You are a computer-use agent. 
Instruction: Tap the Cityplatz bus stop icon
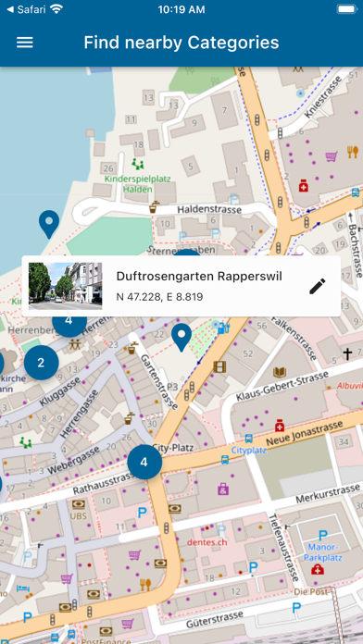(249, 439)
